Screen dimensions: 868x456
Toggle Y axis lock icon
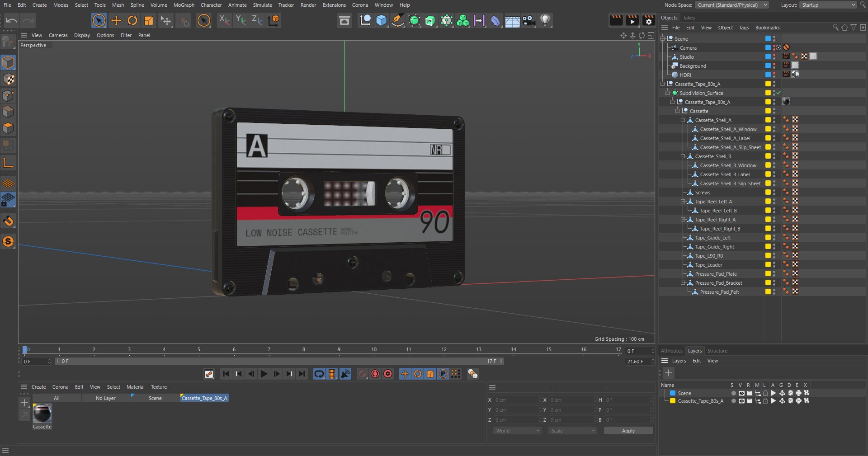coord(241,20)
